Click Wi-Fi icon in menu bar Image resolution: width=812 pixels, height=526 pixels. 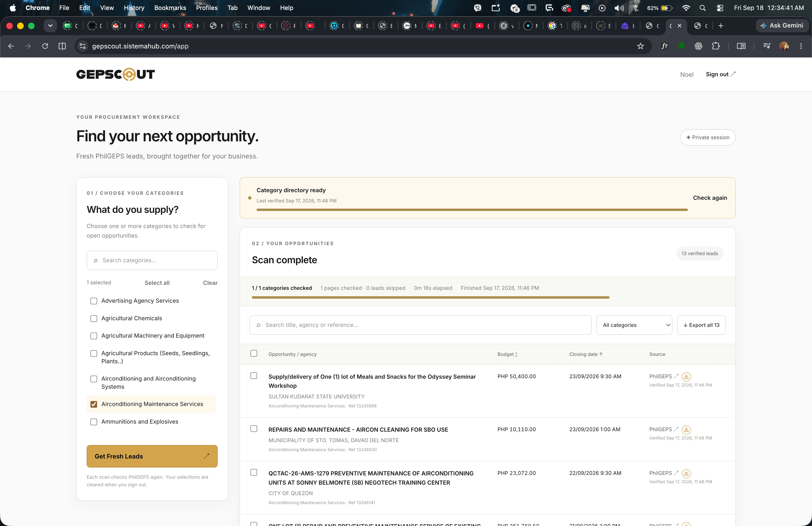click(686, 8)
